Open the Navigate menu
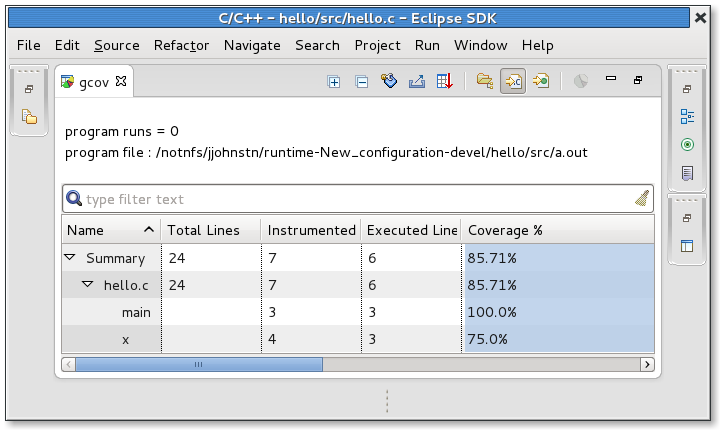The width and height of the screenshot is (720, 430). [x=252, y=45]
